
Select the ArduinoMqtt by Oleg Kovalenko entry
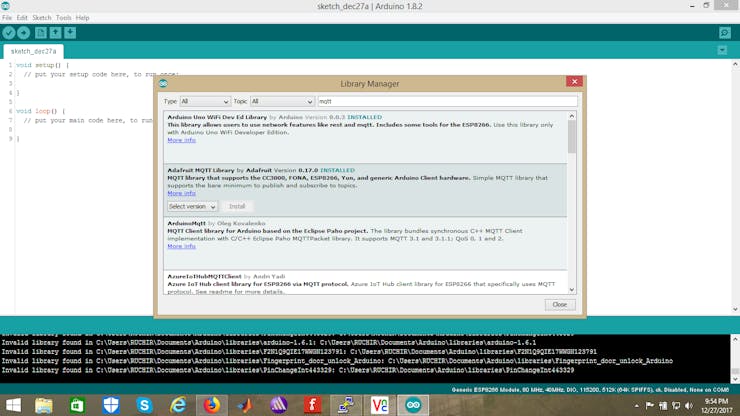(x=365, y=243)
